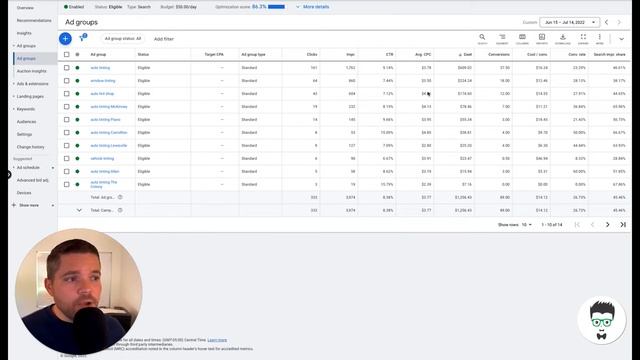The image size is (640, 360).
Task: Expand Landing pages in sidebar
Action: pyautogui.click(x=13, y=96)
